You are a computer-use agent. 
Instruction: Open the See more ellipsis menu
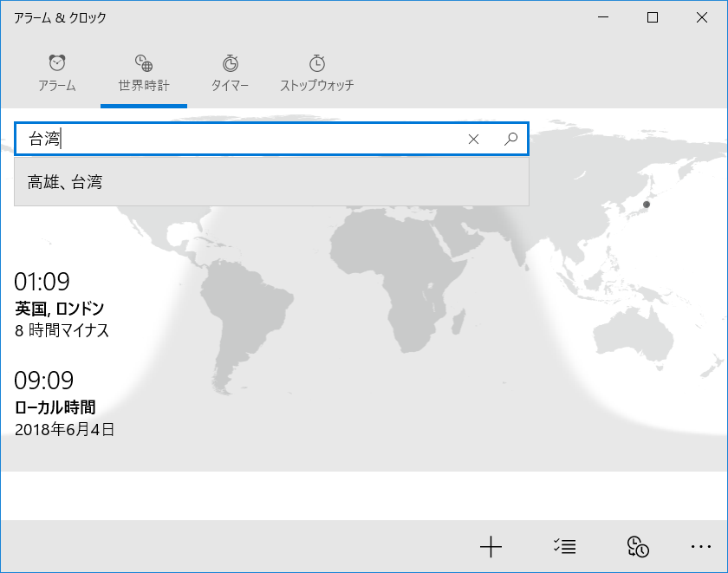pyautogui.click(x=699, y=546)
